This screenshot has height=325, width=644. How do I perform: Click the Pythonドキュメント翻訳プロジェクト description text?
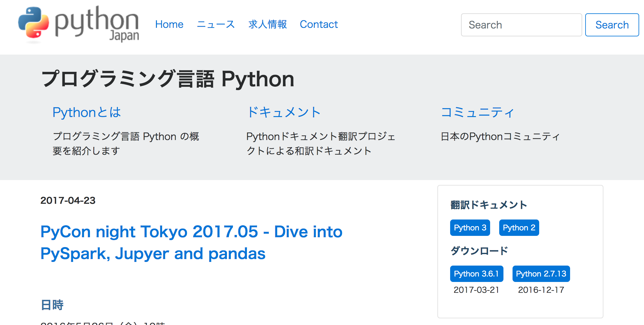tap(321, 144)
